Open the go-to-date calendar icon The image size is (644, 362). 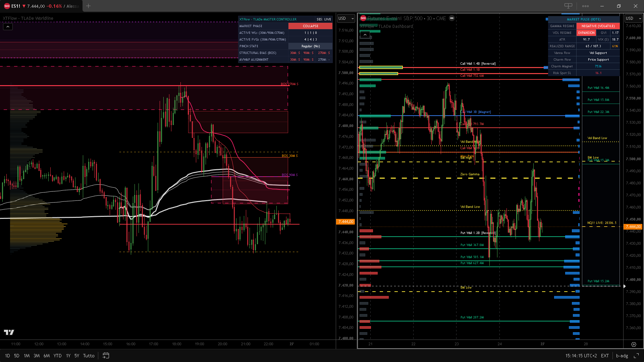(x=106, y=356)
